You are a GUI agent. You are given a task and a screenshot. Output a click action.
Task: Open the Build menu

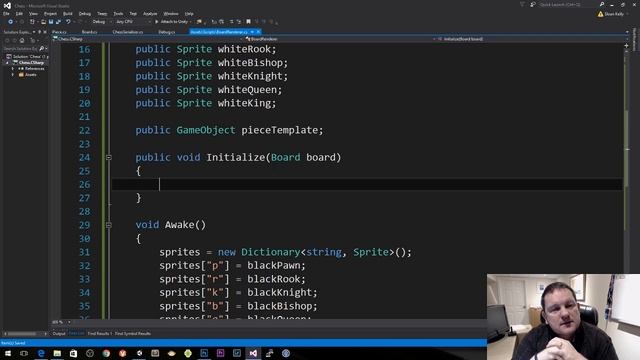tap(68, 13)
